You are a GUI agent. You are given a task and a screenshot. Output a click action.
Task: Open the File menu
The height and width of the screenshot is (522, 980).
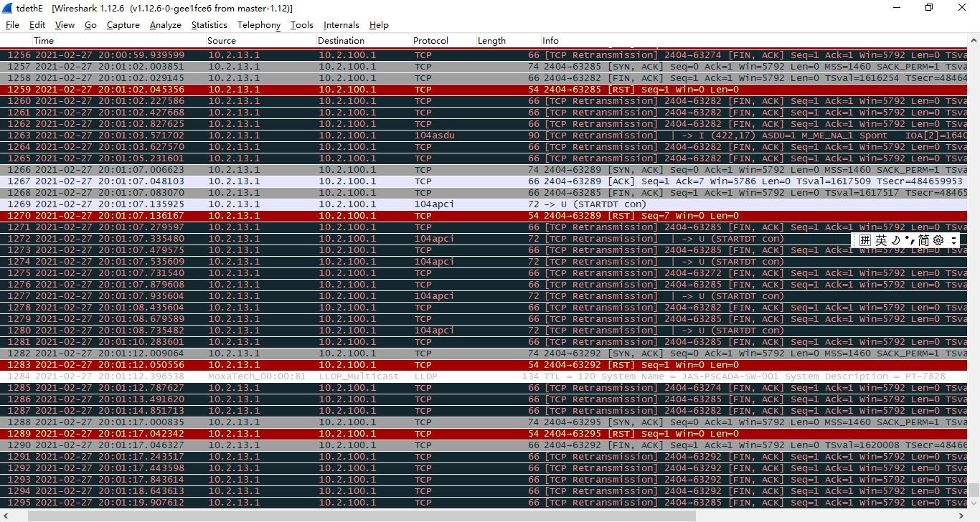[12, 24]
